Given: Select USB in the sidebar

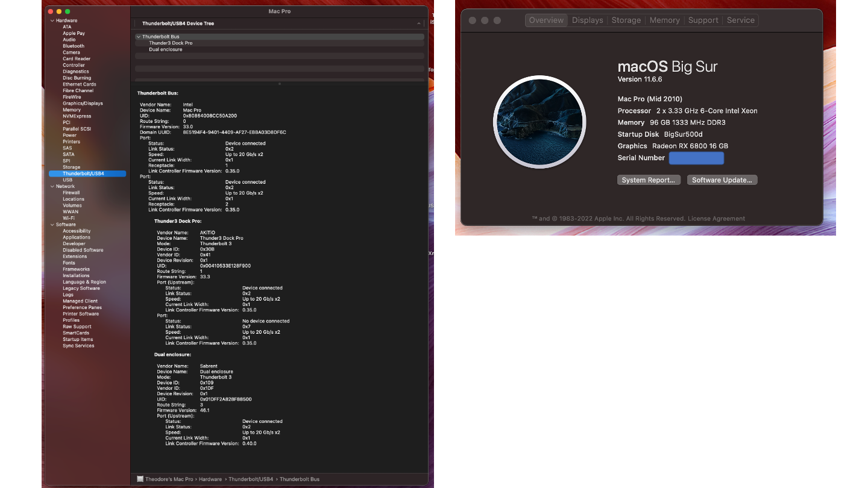Looking at the screenshot, I should [x=68, y=180].
